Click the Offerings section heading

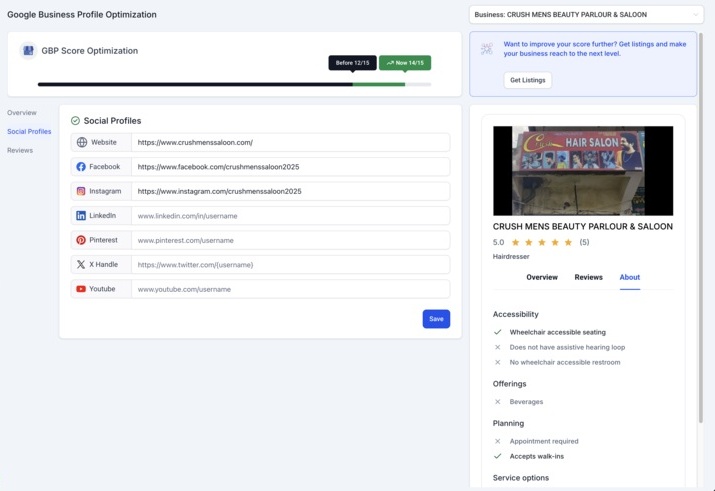pos(509,384)
